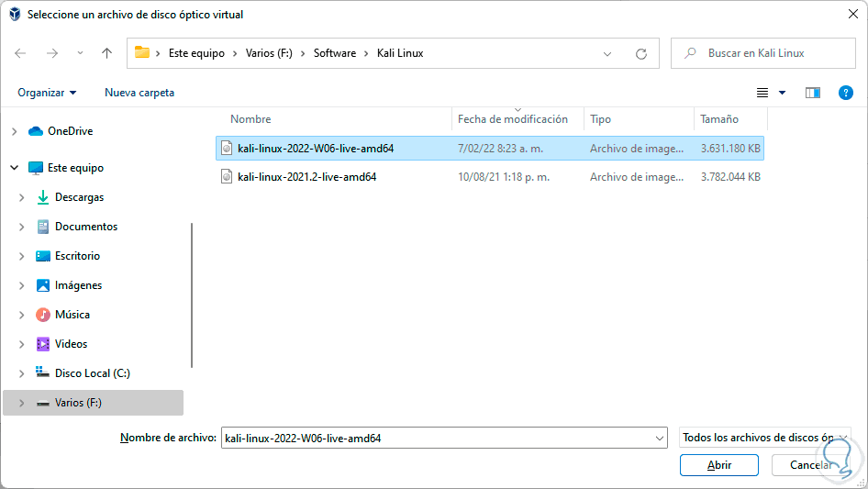Open the Organizar menu
This screenshot has height=489, width=868.
click(47, 93)
